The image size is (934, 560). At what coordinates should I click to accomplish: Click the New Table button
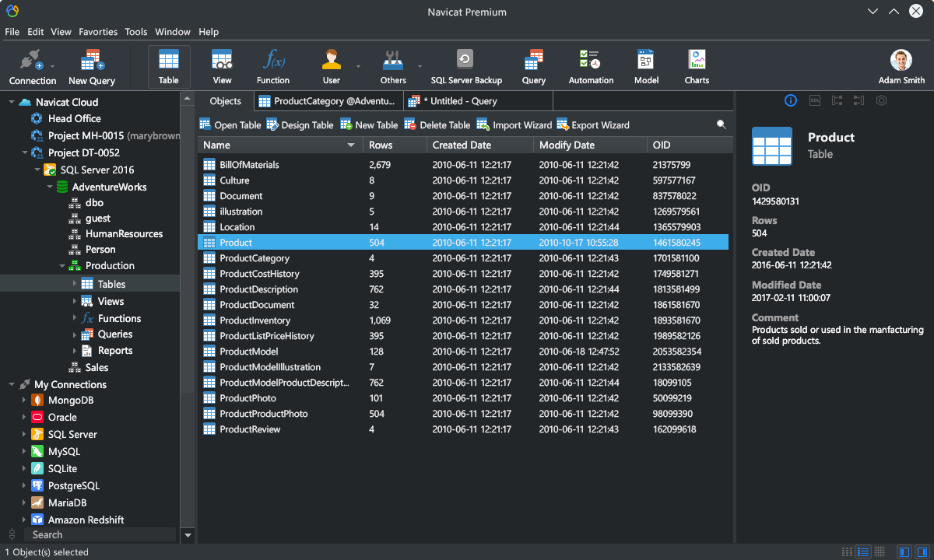pos(370,124)
